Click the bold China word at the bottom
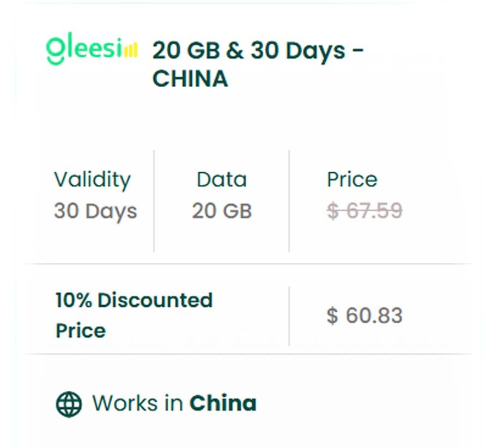The width and height of the screenshot is (486, 448). click(x=222, y=404)
